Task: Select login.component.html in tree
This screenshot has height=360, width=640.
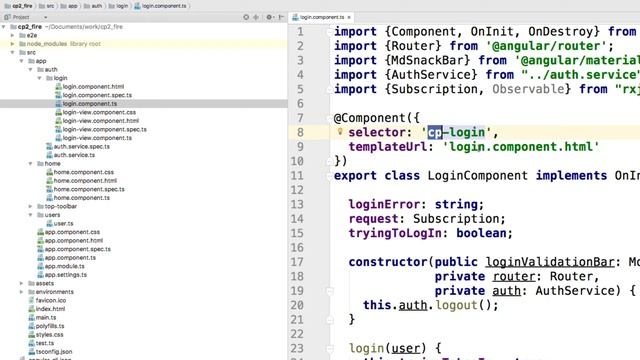Action: click(89, 87)
